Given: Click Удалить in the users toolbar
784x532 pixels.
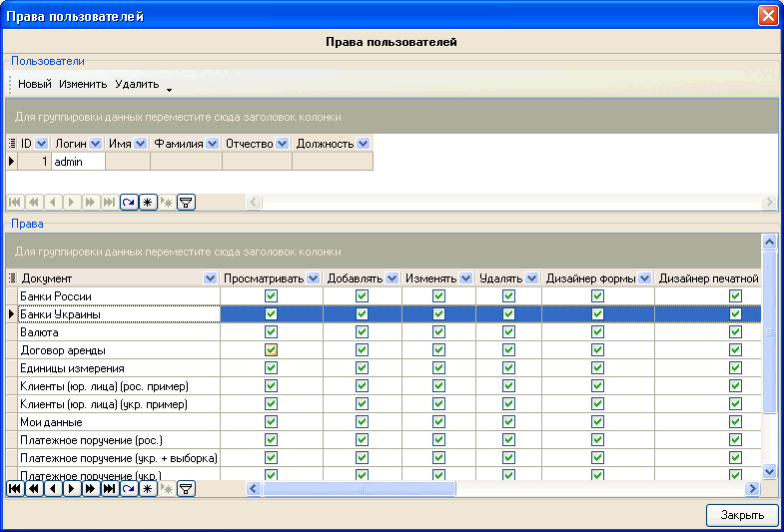Looking at the screenshot, I should pyautogui.click(x=137, y=84).
